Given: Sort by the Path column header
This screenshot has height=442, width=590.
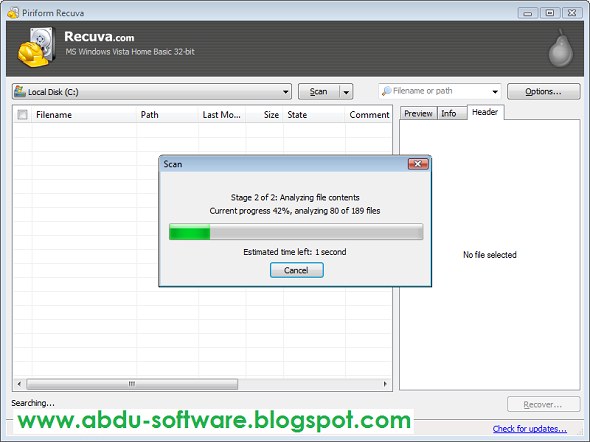Looking at the screenshot, I should click(x=167, y=115).
